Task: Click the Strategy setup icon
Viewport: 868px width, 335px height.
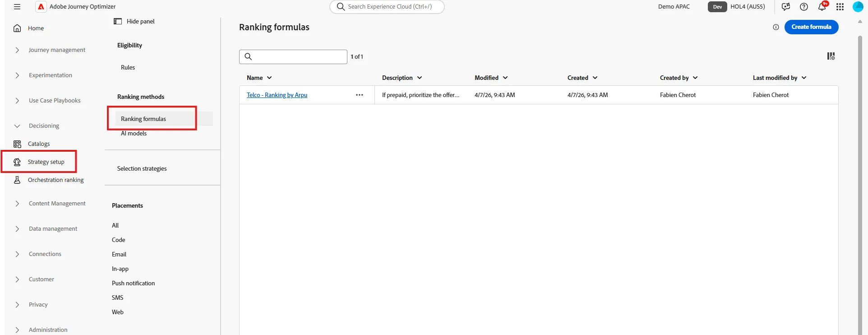Action: point(17,162)
